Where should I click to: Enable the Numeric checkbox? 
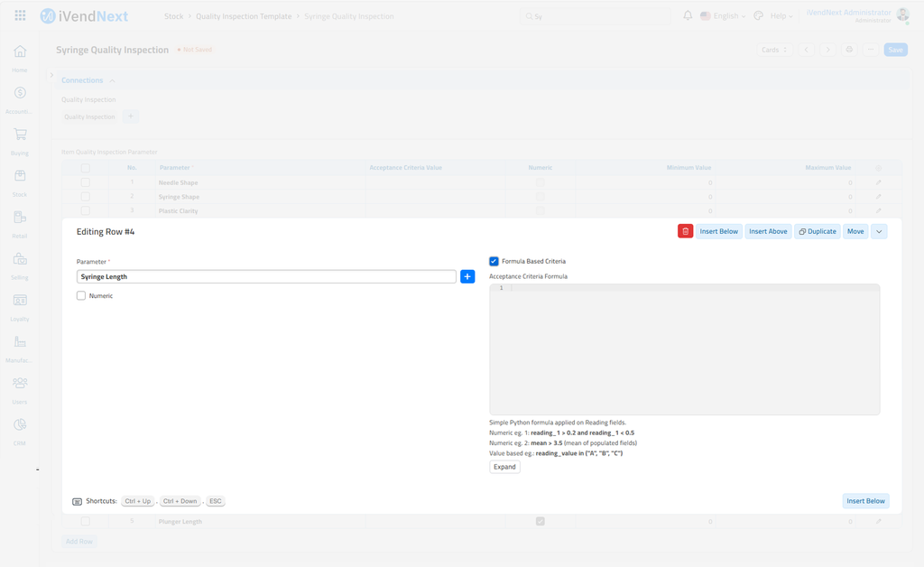81,295
